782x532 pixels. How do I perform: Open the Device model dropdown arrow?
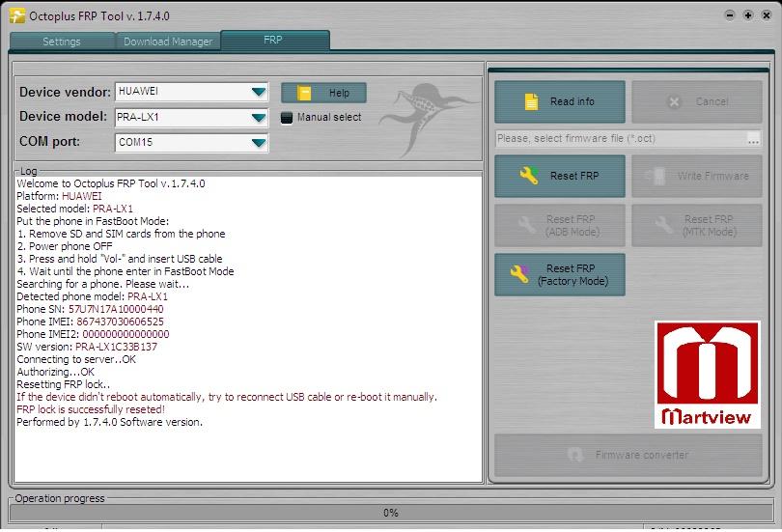pyautogui.click(x=258, y=118)
